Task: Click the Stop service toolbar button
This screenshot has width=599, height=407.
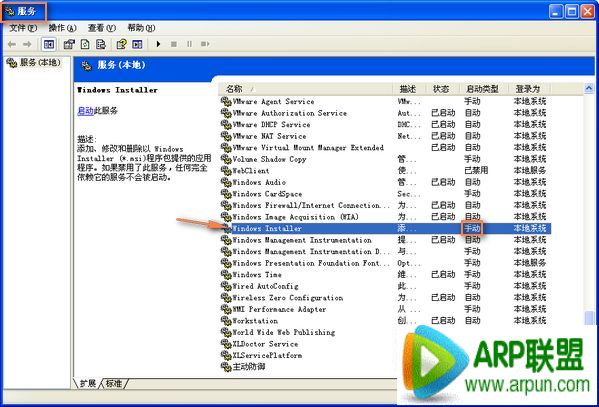Action: point(174,44)
